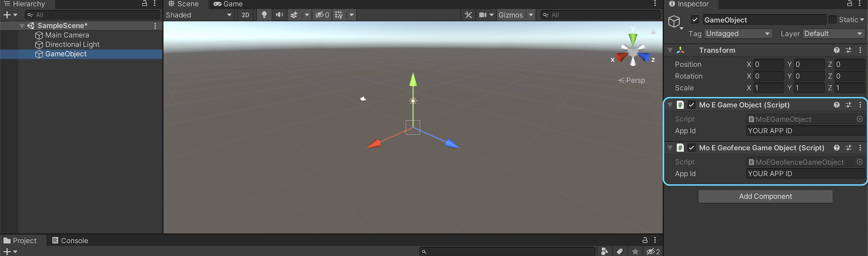The width and height of the screenshot is (868, 256).
Task: Toggle the orientation gizmo lock icon
Action: [x=653, y=32]
